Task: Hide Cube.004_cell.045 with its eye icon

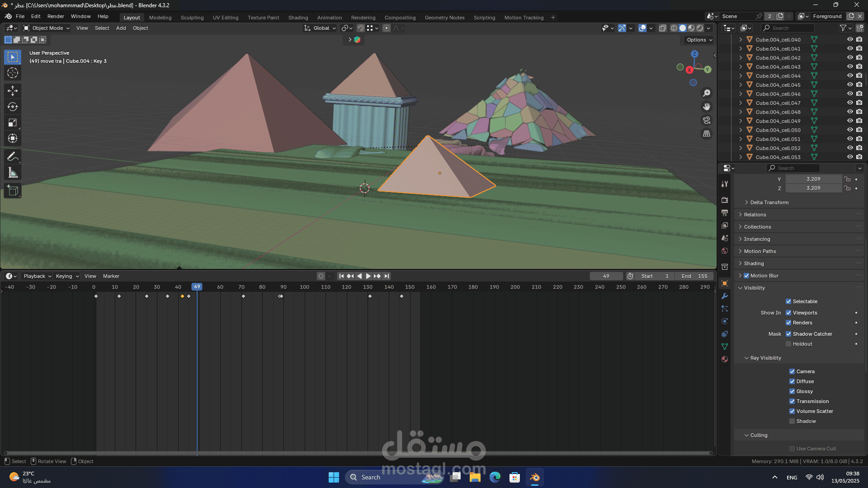Action: click(850, 85)
